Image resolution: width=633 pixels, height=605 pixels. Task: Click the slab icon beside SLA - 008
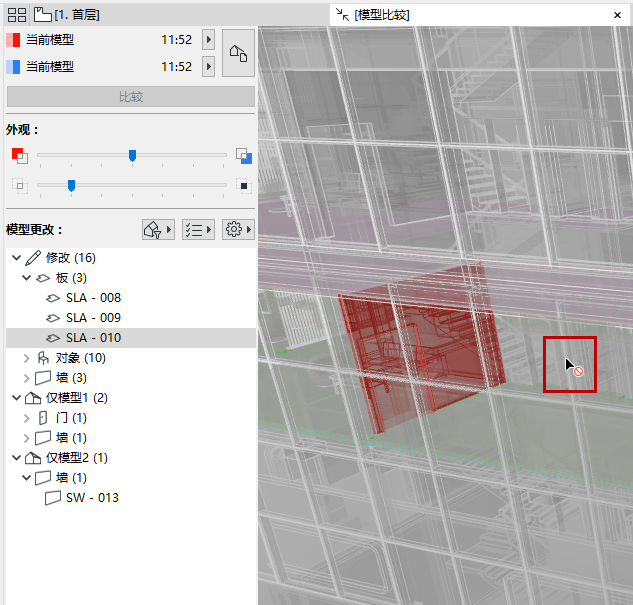click(x=53, y=298)
